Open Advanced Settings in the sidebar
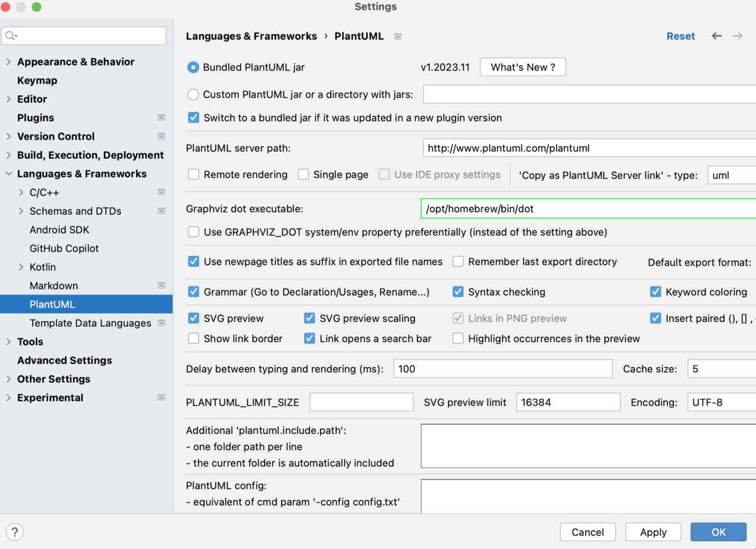756x549 pixels. pyautogui.click(x=64, y=360)
